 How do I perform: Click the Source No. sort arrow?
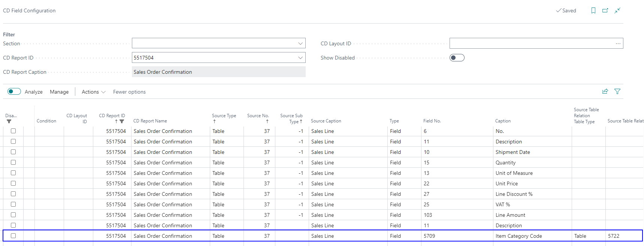tap(267, 121)
